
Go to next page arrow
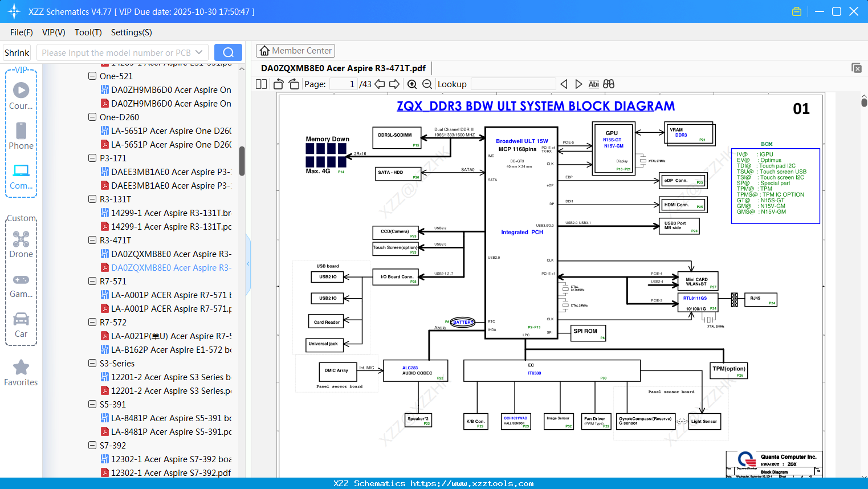click(x=394, y=84)
